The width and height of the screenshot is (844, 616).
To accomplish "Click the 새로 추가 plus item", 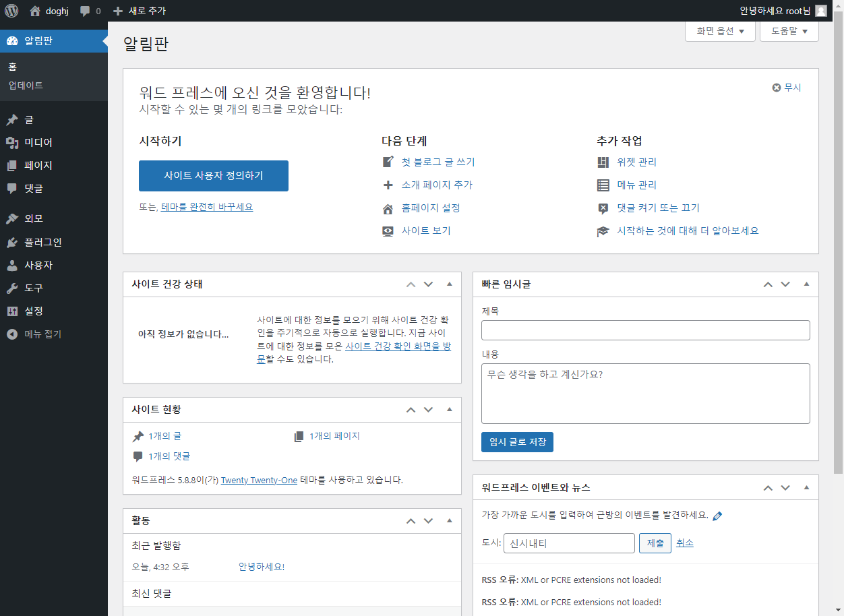I will pyautogui.click(x=139, y=11).
